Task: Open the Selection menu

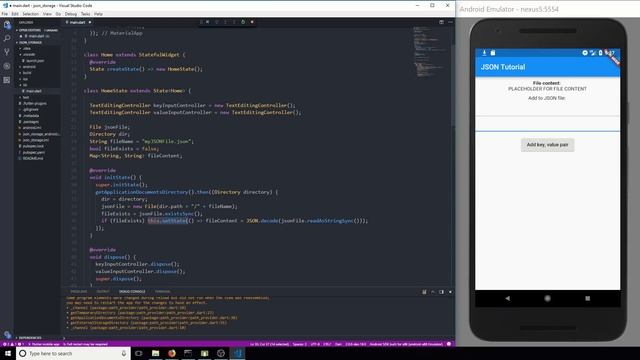Action: (31, 14)
